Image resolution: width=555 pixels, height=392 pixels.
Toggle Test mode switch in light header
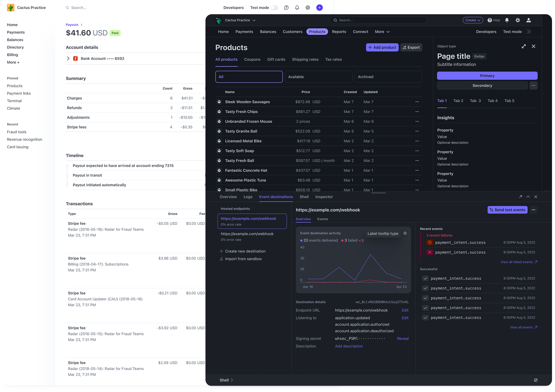click(x=274, y=7)
